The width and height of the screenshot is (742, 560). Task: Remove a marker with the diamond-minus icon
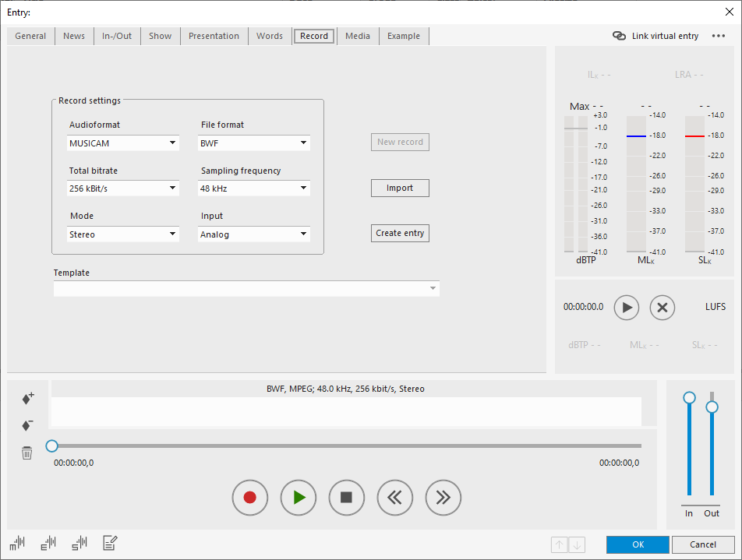[x=26, y=425]
